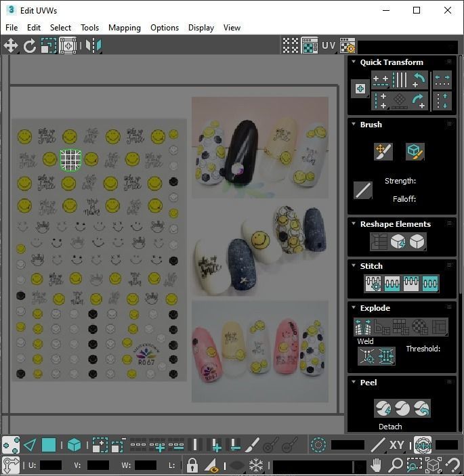The image size is (464, 476).
Task: Click the Target Weld icon
Action: (x=367, y=355)
